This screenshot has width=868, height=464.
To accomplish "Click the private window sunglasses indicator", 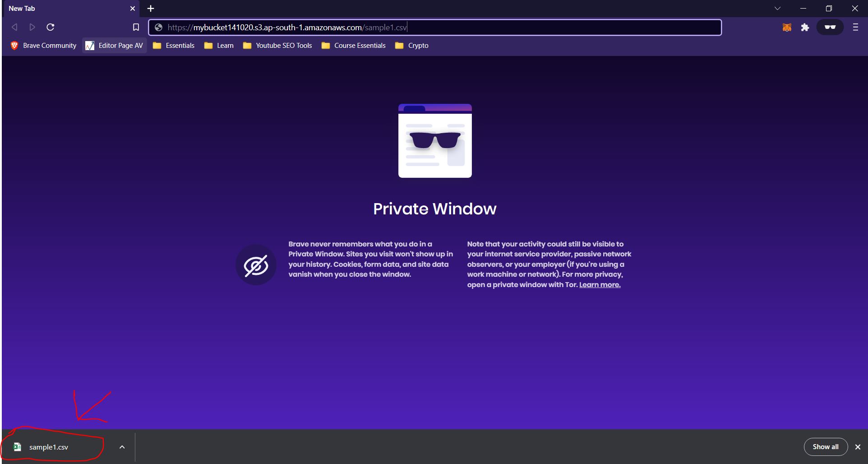I will point(830,27).
